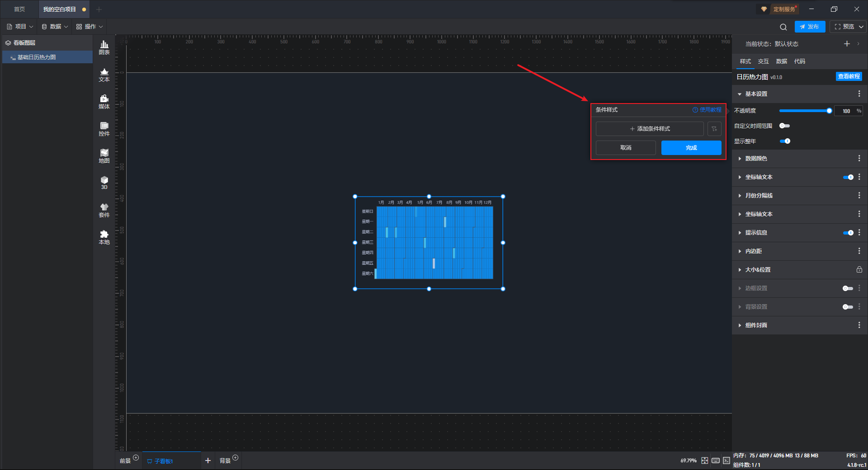Screen dimensions: 868x470
Task: Open the console terminal icon in status bar
Action: (726, 461)
